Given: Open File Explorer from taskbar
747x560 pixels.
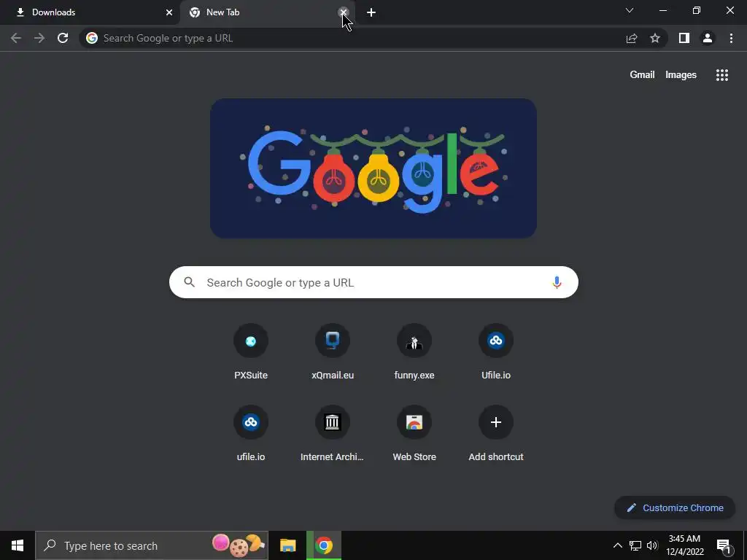Looking at the screenshot, I should 287,545.
